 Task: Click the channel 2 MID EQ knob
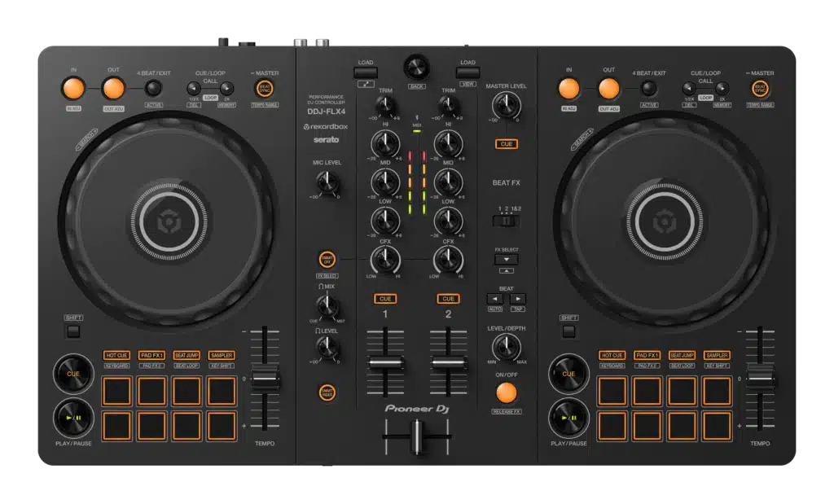pyautogui.click(x=449, y=182)
